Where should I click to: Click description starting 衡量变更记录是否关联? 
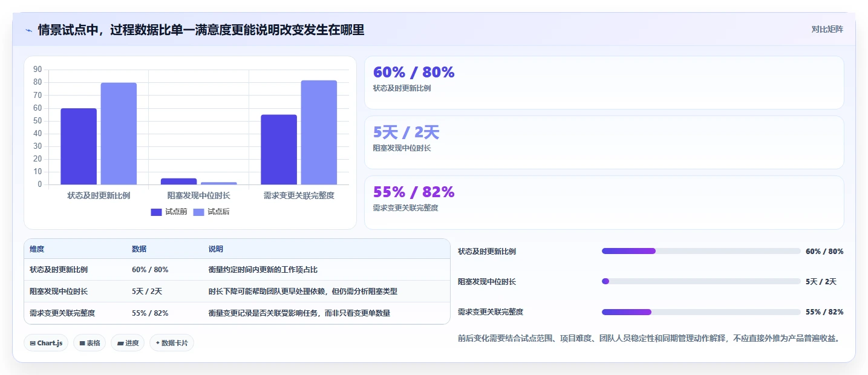tap(299, 313)
